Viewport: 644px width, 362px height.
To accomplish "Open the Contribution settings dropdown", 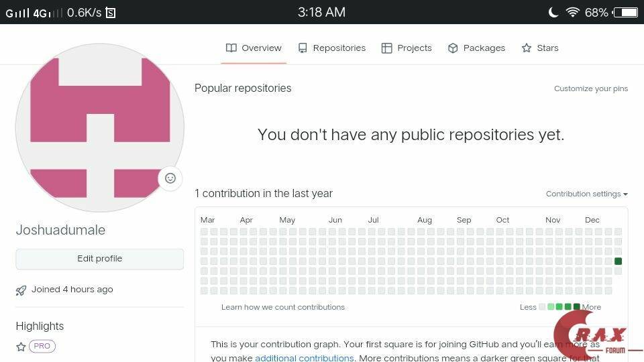I will tap(586, 194).
